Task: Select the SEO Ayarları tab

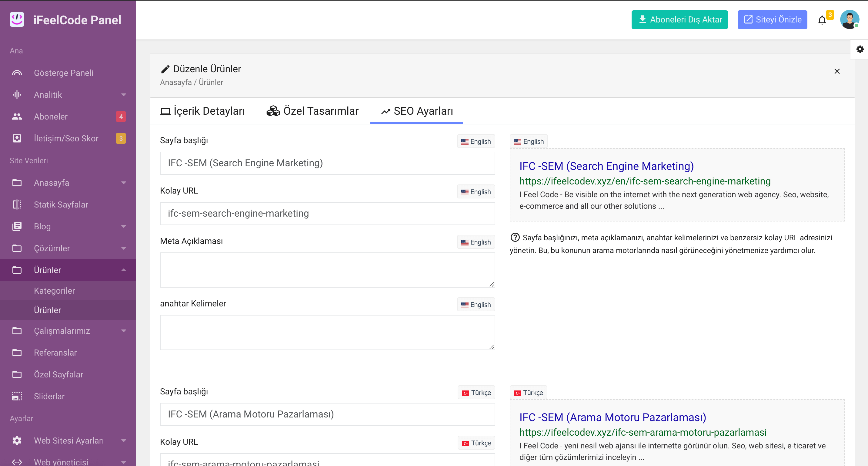Action: point(417,111)
